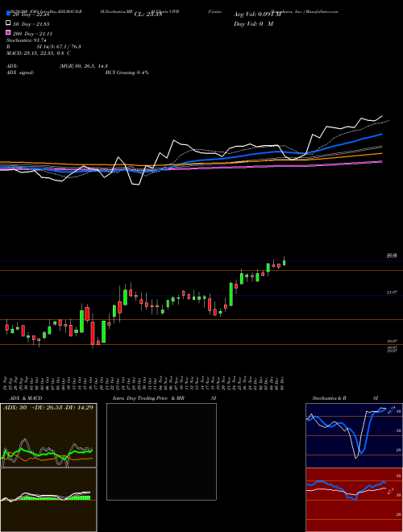403x532 pixels.
Task: Click the '50 Day - 21.85' legend text
Action: point(31,24)
